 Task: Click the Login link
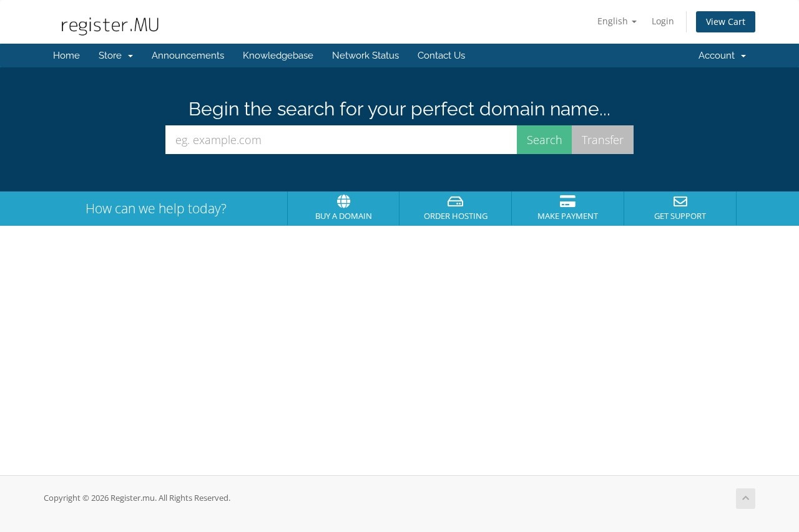tap(662, 21)
